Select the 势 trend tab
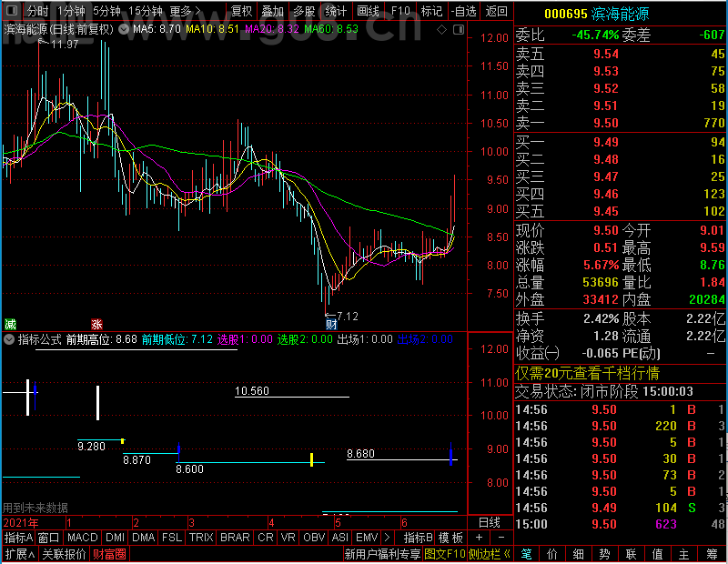Screen dimensions: 728x564 [x=604, y=554]
